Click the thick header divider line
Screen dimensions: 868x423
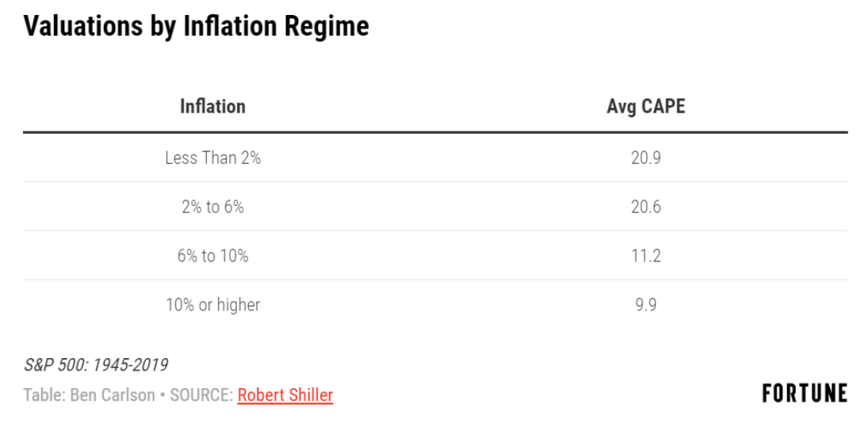point(435,132)
